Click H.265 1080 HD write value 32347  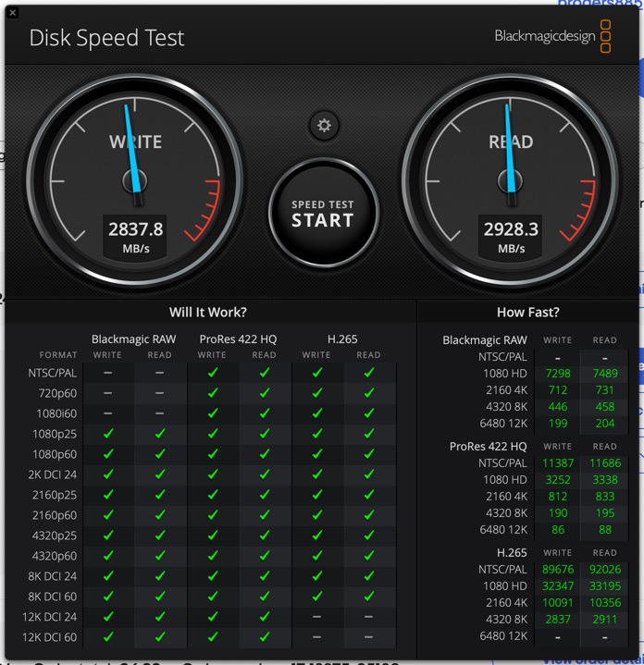coord(558,586)
